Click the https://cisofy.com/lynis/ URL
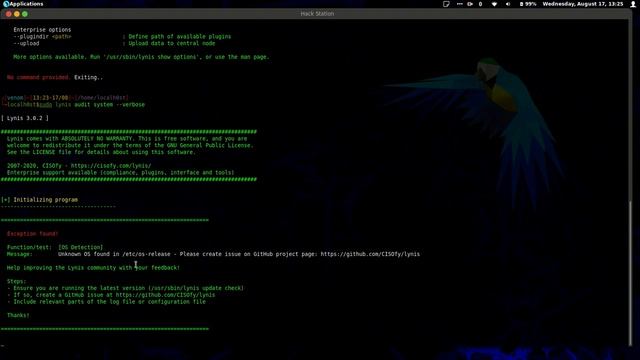This screenshot has width=640, height=360. click(111, 166)
